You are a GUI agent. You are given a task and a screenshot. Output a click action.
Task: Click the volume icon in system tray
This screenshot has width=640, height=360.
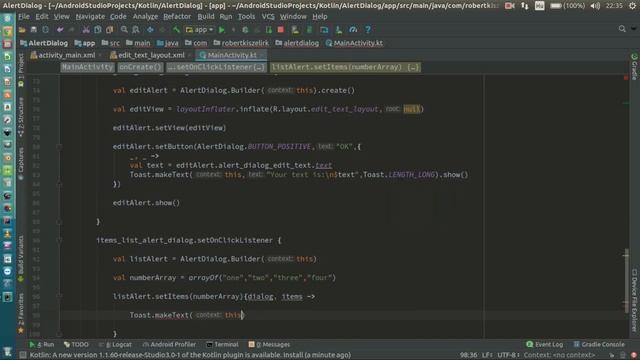[595, 6]
